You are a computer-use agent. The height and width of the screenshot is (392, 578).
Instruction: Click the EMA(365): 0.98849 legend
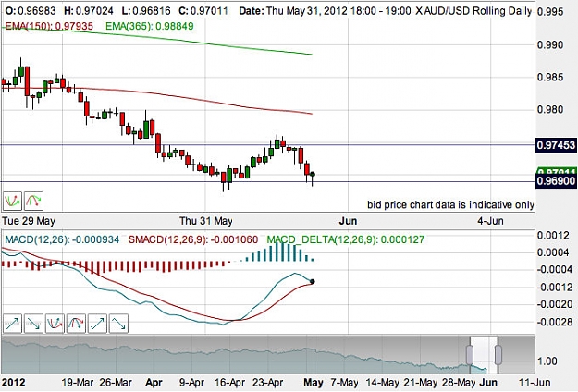point(149,26)
